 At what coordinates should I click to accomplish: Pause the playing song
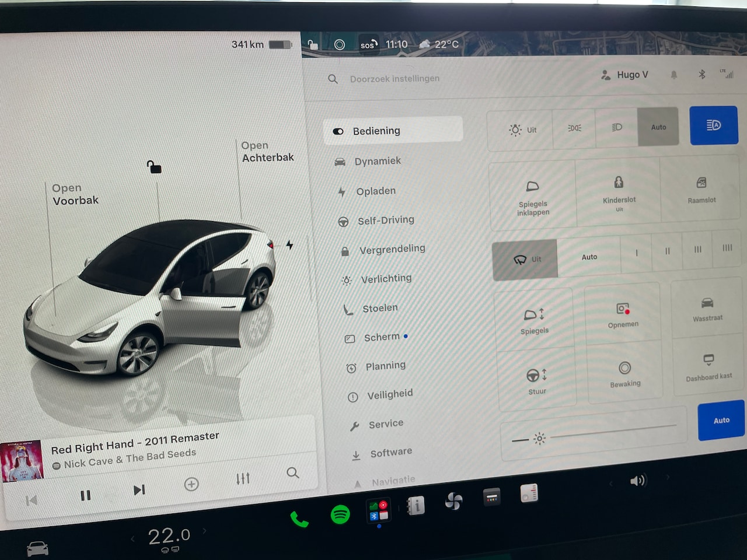pos(86,495)
